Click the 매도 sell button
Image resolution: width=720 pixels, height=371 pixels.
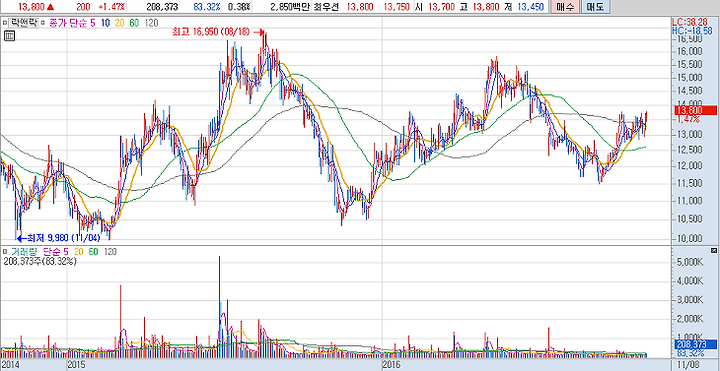[x=595, y=7]
